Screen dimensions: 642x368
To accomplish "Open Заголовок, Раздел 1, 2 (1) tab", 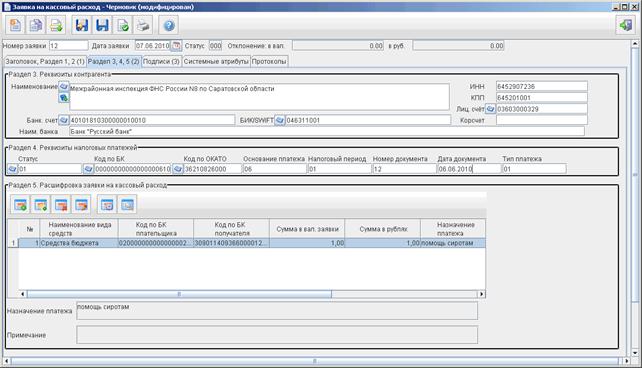I will pos(45,61).
